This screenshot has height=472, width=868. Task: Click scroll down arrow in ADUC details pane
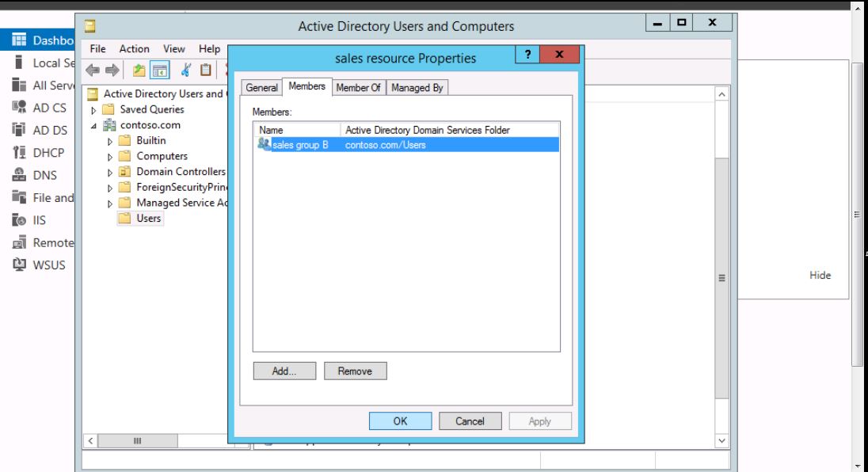pyautogui.click(x=721, y=440)
